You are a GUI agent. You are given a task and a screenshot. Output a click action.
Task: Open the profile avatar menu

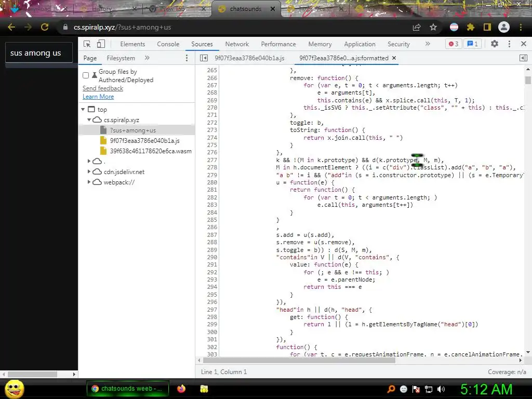[x=504, y=27]
